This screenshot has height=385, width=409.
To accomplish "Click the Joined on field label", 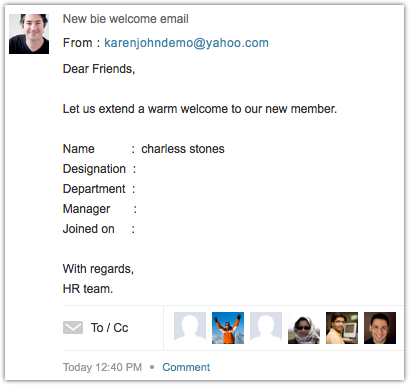I will click(x=89, y=229).
